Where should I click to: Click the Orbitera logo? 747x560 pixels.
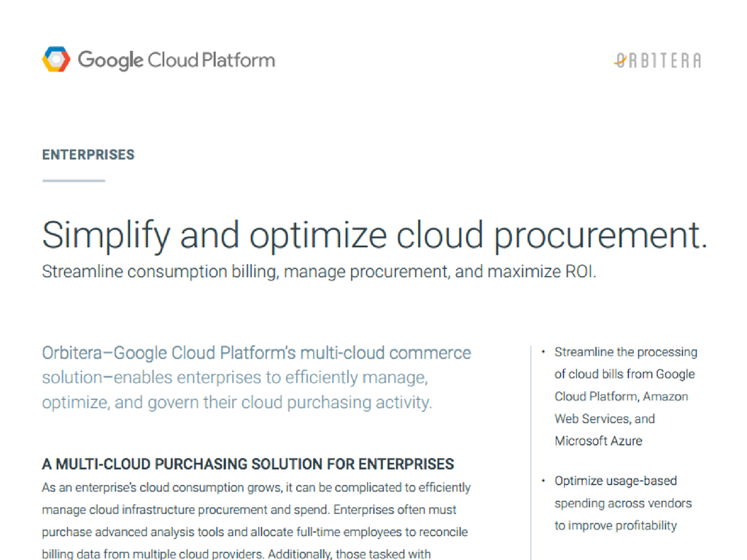657,61
